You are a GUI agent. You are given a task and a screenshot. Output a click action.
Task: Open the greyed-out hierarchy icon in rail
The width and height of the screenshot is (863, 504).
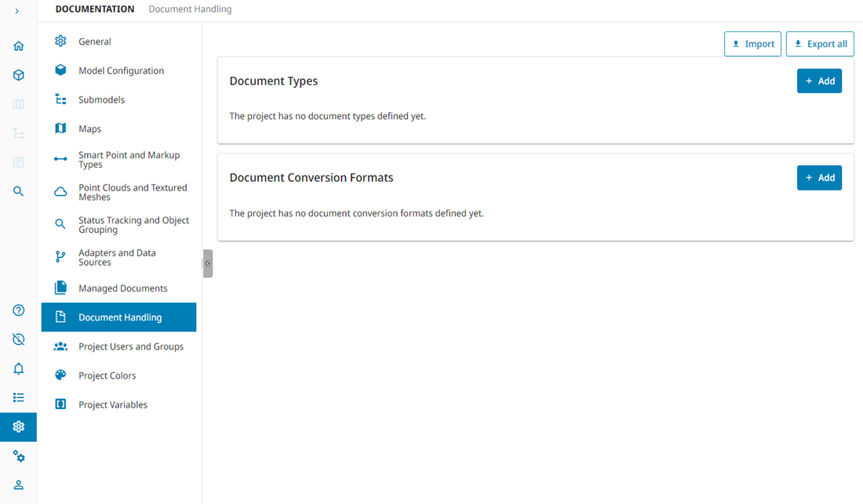[18, 133]
